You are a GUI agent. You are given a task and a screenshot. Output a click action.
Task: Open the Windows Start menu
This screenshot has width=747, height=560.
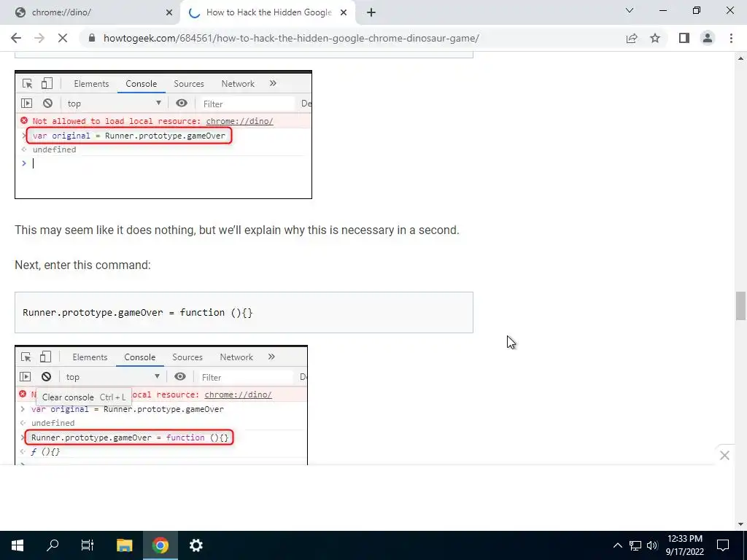point(18,545)
